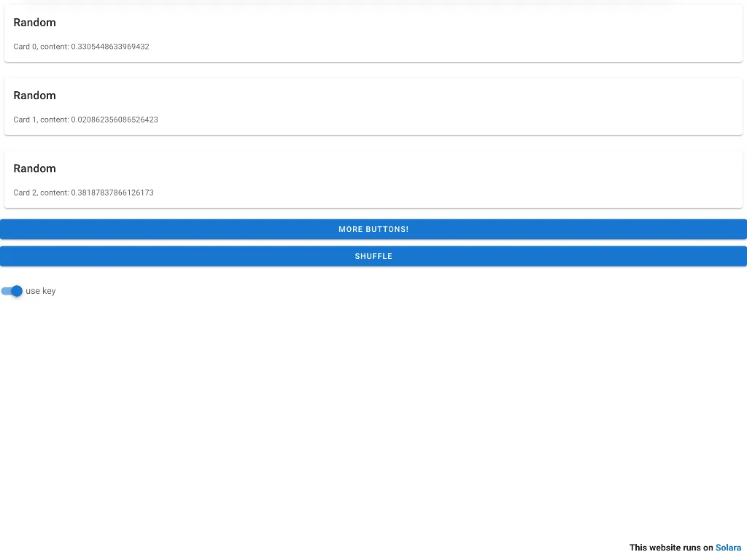Image resolution: width=747 pixels, height=560 pixels.
Task: Click 'This website runs on' footer text
Action: [x=670, y=548]
